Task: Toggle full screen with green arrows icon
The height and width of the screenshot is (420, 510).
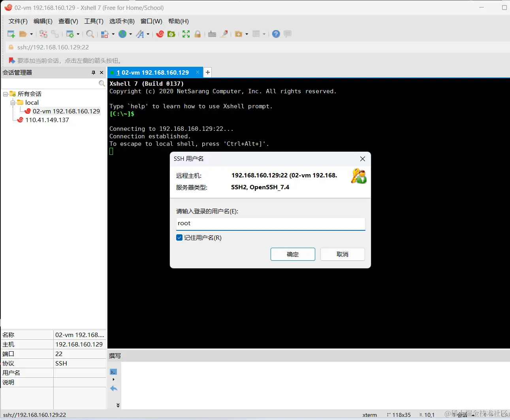Action: 186,34
